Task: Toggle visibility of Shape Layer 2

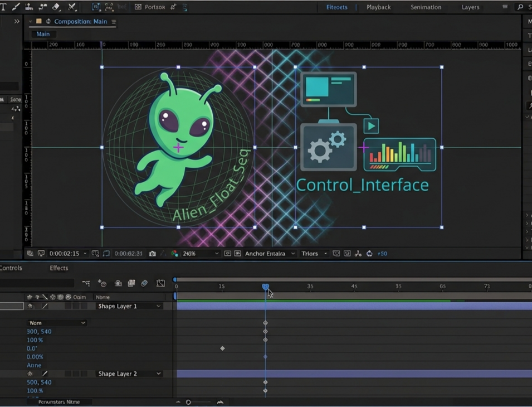Action: [30, 374]
